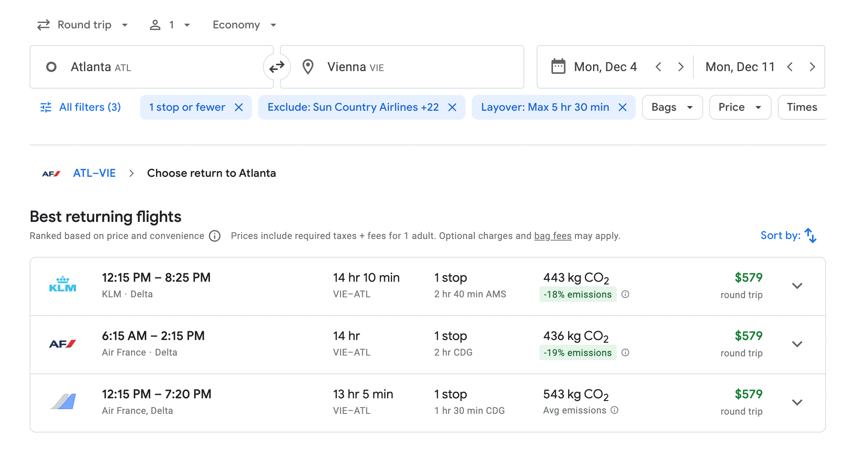Follow the bag fees link

(553, 236)
